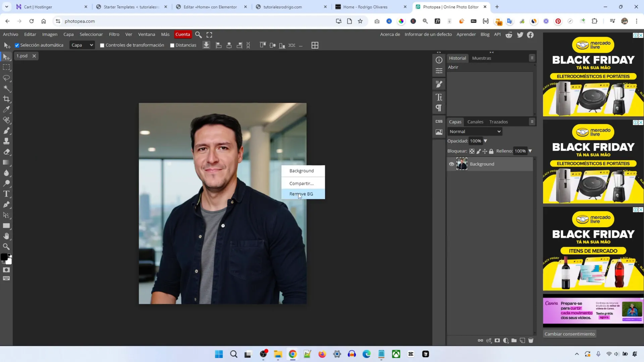Click the foreground color swatch
The width and height of the screenshot is (644, 362).
pyautogui.click(x=4, y=257)
